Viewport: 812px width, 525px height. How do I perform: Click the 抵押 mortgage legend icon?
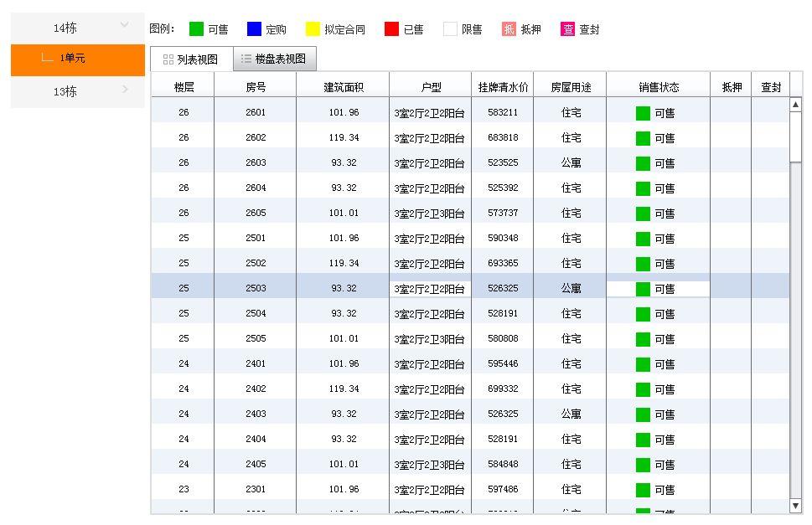(x=509, y=29)
